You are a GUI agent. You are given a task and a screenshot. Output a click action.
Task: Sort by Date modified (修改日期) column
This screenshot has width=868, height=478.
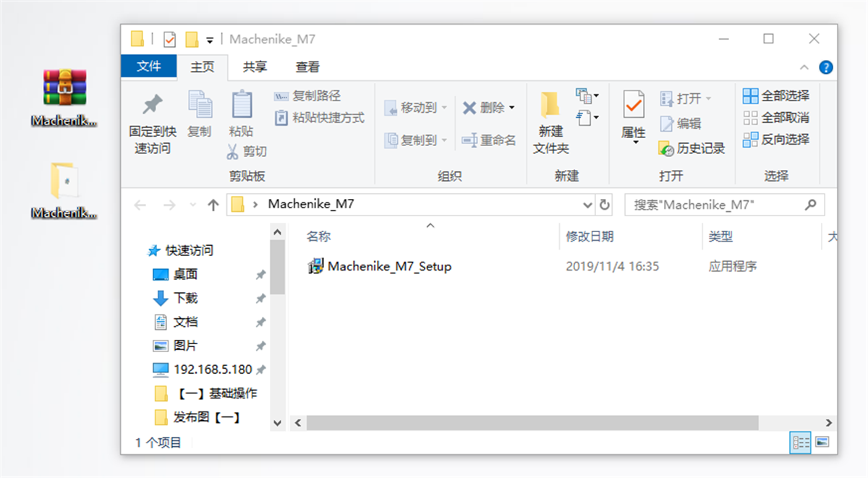(x=590, y=236)
